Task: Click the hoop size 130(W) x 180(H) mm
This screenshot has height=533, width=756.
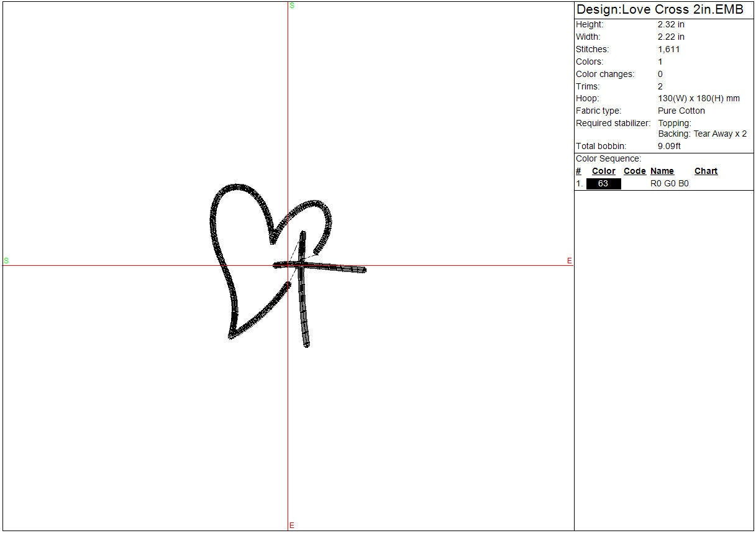Action: tap(698, 99)
